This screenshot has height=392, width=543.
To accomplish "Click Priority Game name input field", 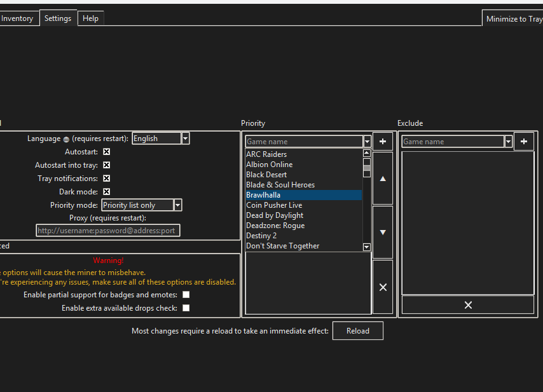I will pyautogui.click(x=304, y=142).
